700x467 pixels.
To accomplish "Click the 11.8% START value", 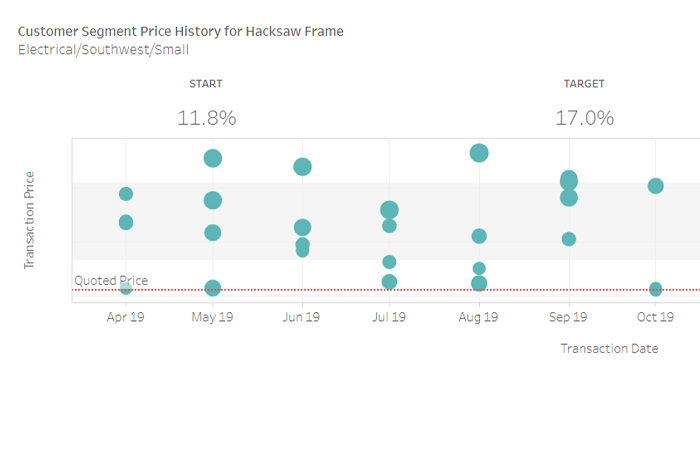I will coord(207,118).
